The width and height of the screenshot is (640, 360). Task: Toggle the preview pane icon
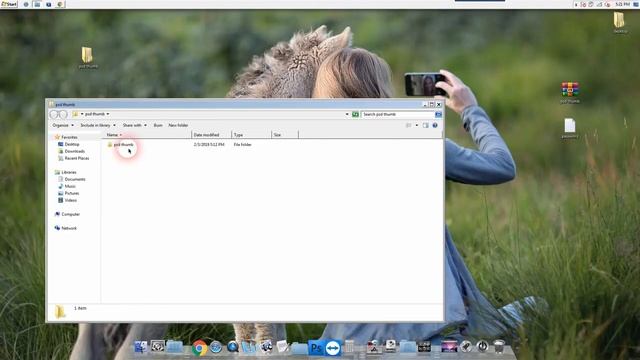click(x=426, y=125)
